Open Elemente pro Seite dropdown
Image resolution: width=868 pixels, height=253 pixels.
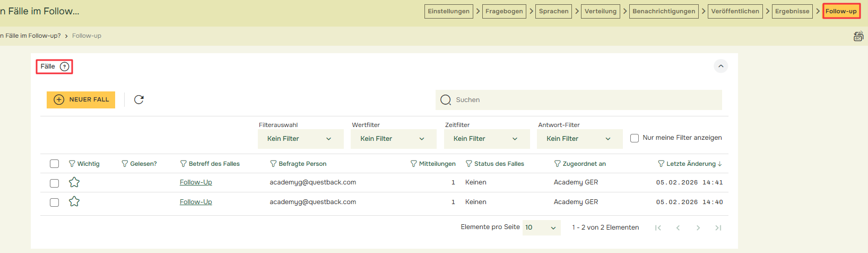541,227
